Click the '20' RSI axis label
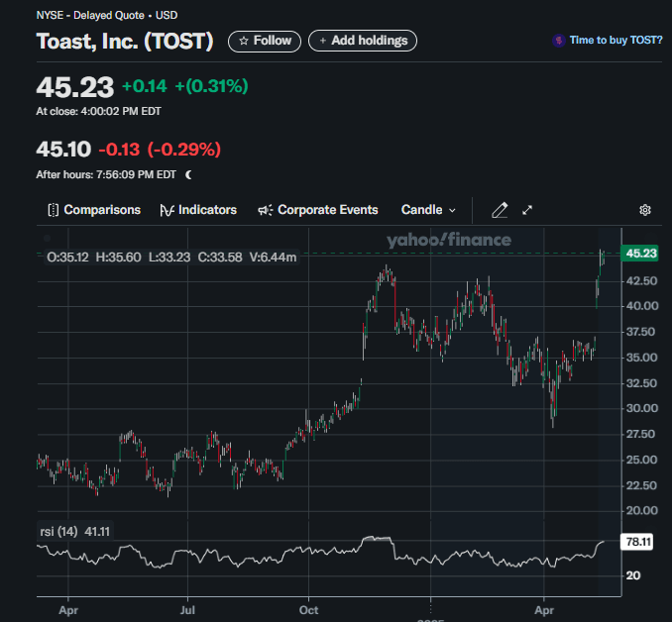 pos(633,575)
